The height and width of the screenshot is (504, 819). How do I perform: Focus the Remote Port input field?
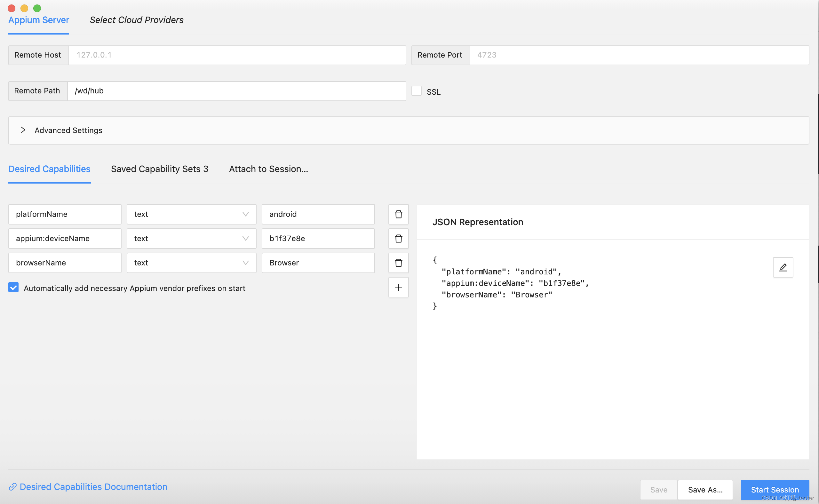pos(639,55)
